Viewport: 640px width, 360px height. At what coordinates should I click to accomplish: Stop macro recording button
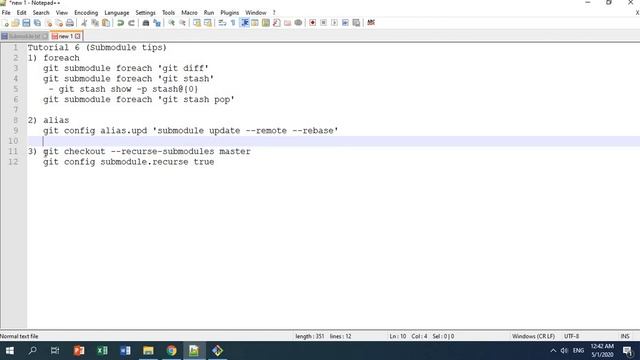323,23
